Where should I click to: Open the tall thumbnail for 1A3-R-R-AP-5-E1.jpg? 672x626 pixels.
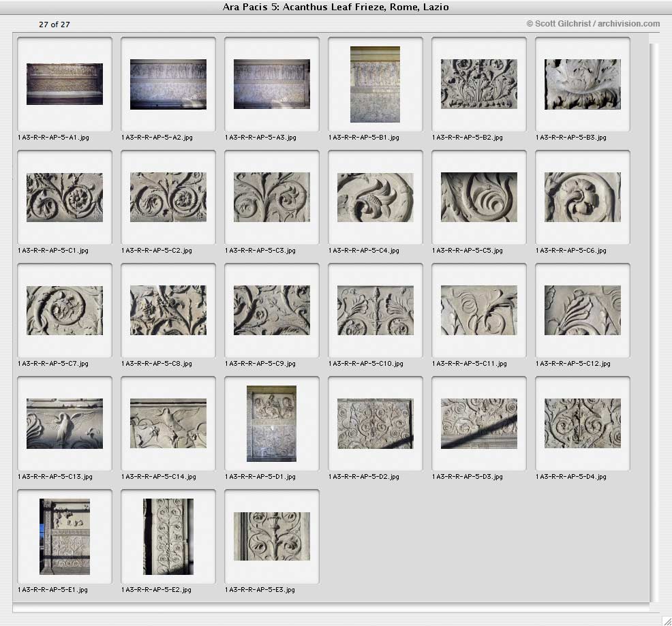tap(65, 537)
